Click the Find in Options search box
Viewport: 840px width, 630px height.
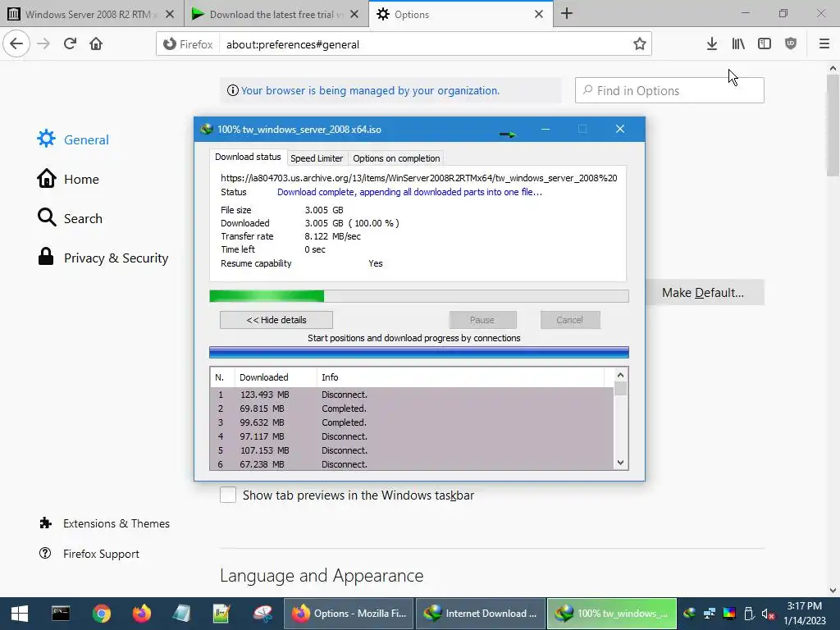(669, 90)
